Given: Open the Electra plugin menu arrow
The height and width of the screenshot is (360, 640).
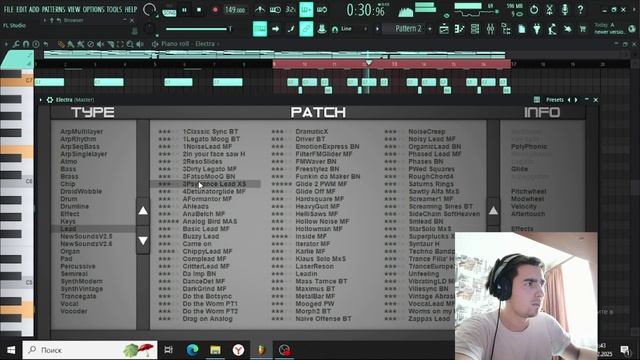Looking at the screenshot, I should pyautogui.click(x=40, y=100).
